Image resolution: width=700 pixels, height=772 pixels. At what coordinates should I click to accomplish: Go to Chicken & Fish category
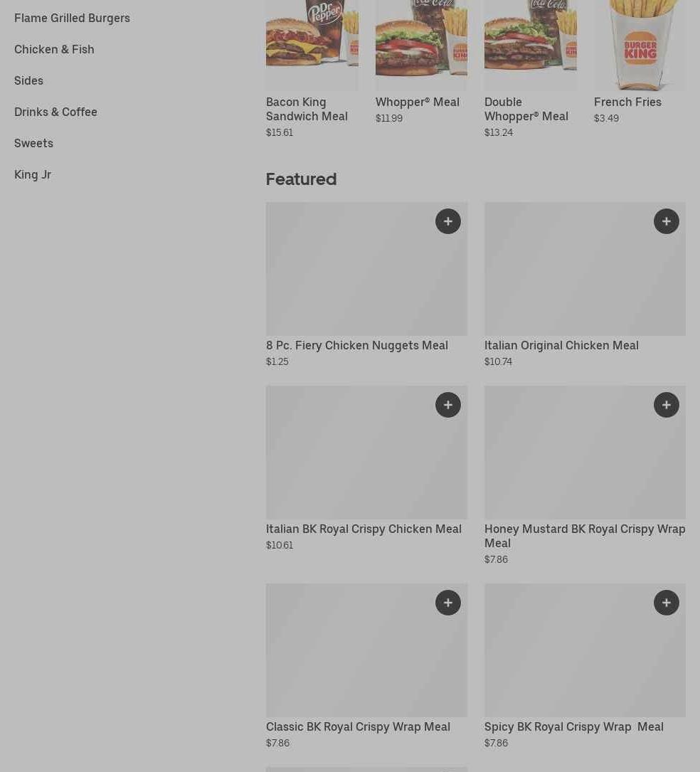tap(54, 49)
